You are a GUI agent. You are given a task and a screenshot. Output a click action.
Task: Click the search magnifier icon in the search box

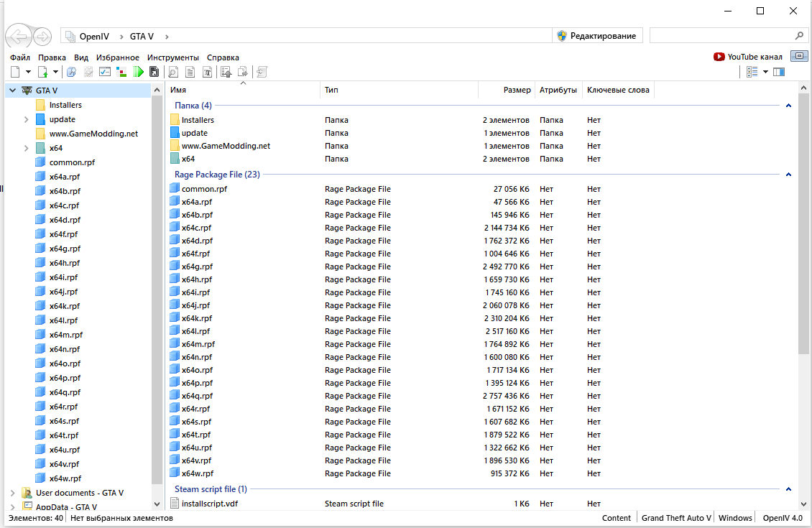[799, 36]
